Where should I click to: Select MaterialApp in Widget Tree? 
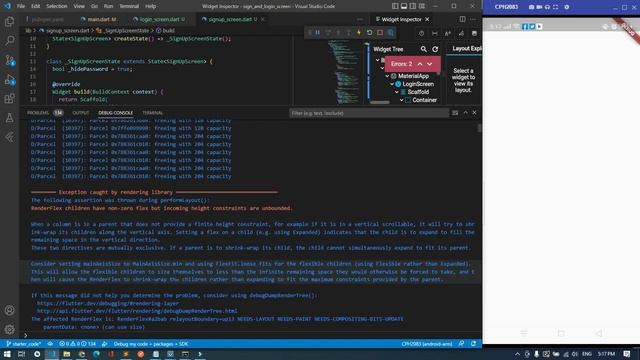[x=413, y=76]
